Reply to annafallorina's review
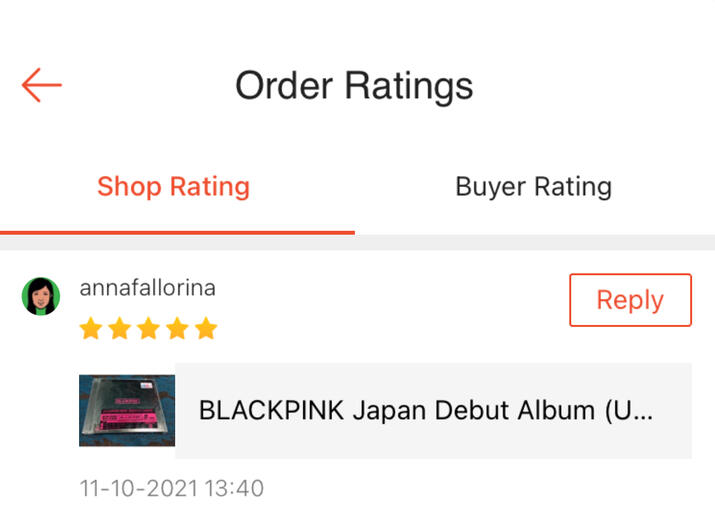 click(x=630, y=300)
